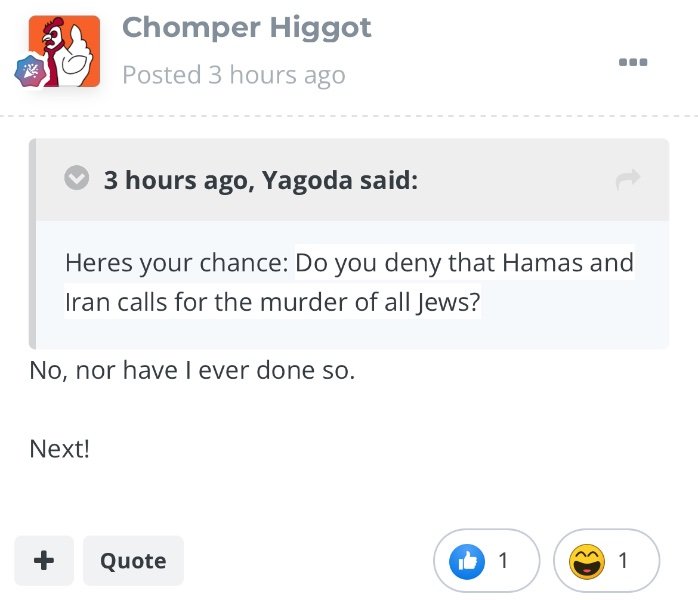Open Chomper Higgot's profile avatar picture
This screenshot has width=698, height=600.
point(64,50)
